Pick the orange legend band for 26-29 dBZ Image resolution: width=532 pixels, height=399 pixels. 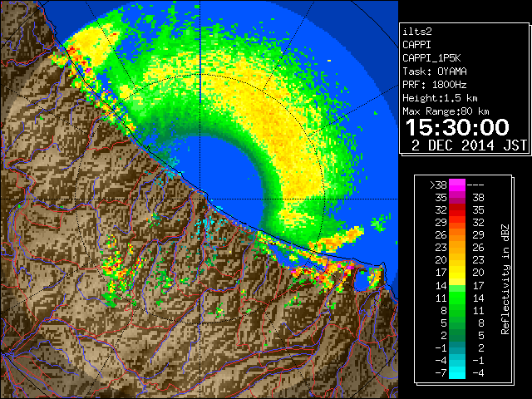457,235
